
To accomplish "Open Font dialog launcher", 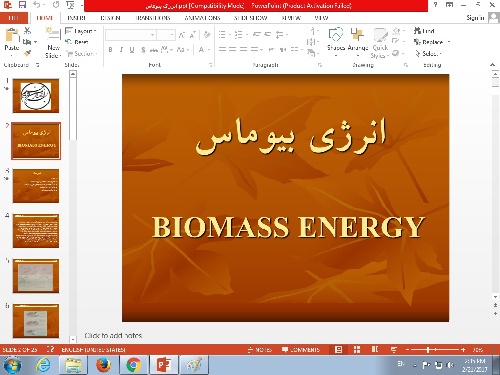I will click(x=211, y=65).
